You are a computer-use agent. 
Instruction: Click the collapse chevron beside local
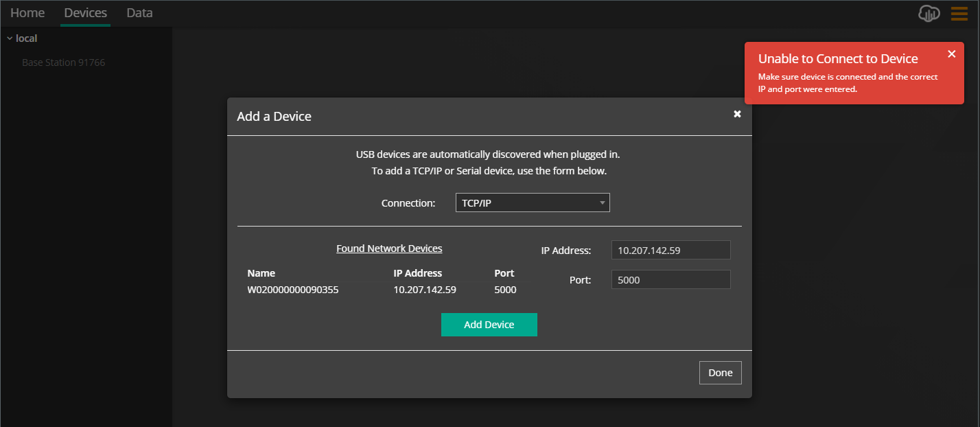pos(9,38)
